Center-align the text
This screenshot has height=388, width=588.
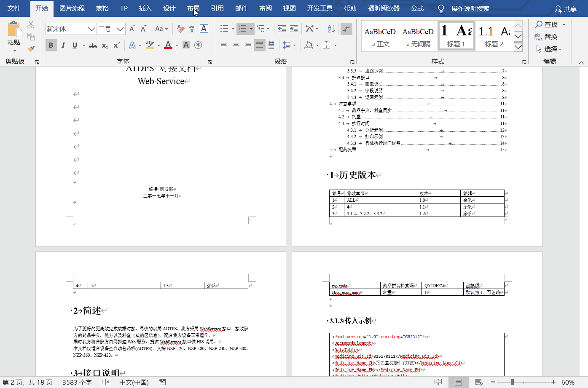click(x=236, y=45)
